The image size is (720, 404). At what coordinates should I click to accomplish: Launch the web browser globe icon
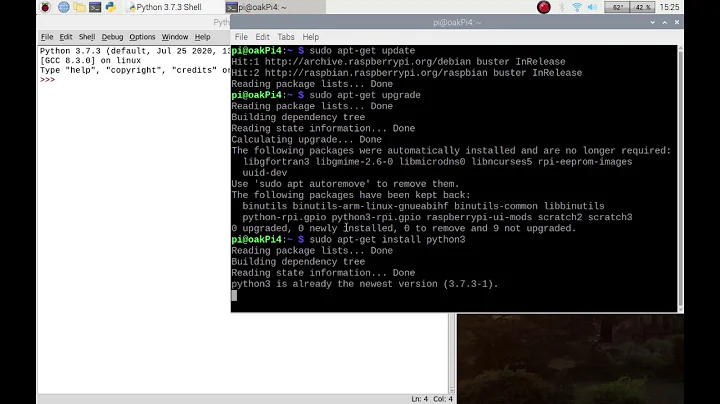pos(63,7)
